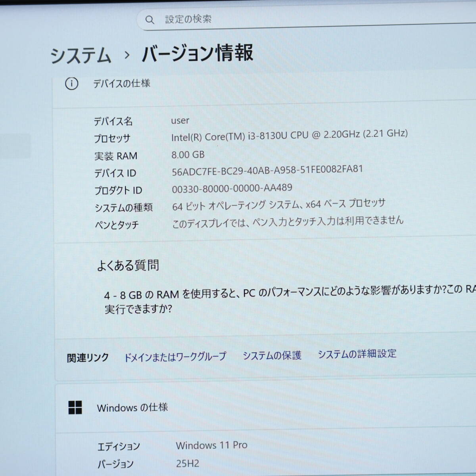Viewport: 476px width, 476px height.
Task: Click the よくある質問 heading
Action: (x=128, y=265)
